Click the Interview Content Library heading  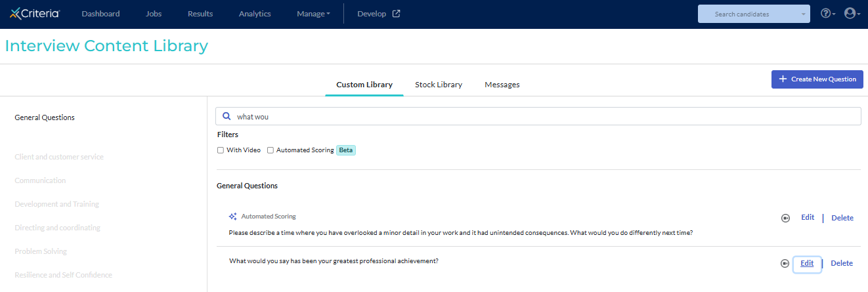[x=106, y=46]
